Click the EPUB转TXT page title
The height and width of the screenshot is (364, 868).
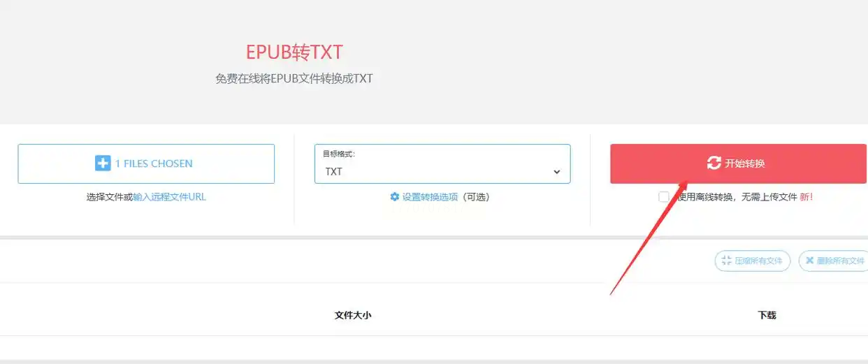294,52
